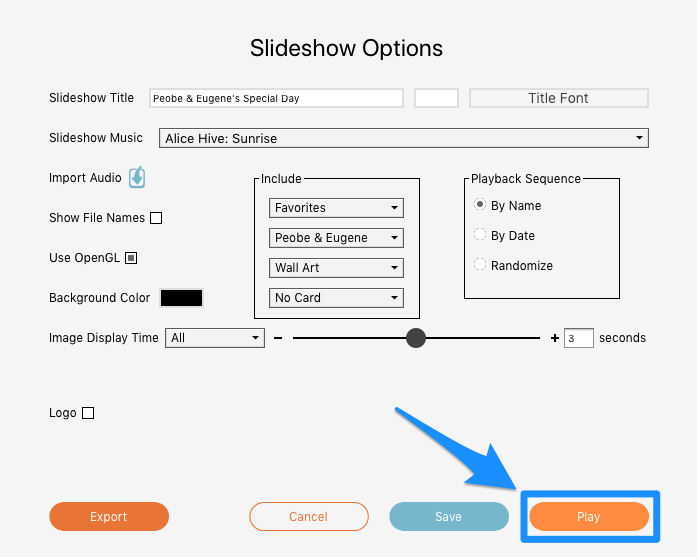
Task: Click the orange Export button
Action: click(x=109, y=517)
